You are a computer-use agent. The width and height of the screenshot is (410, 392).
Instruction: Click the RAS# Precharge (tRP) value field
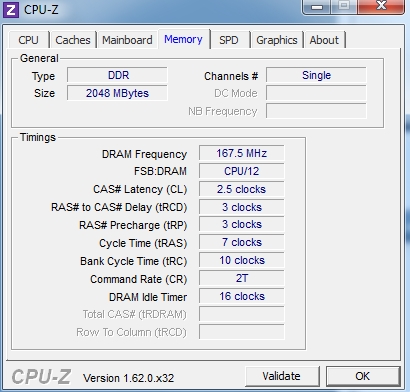pyautogui.click(x=242, y=224)
